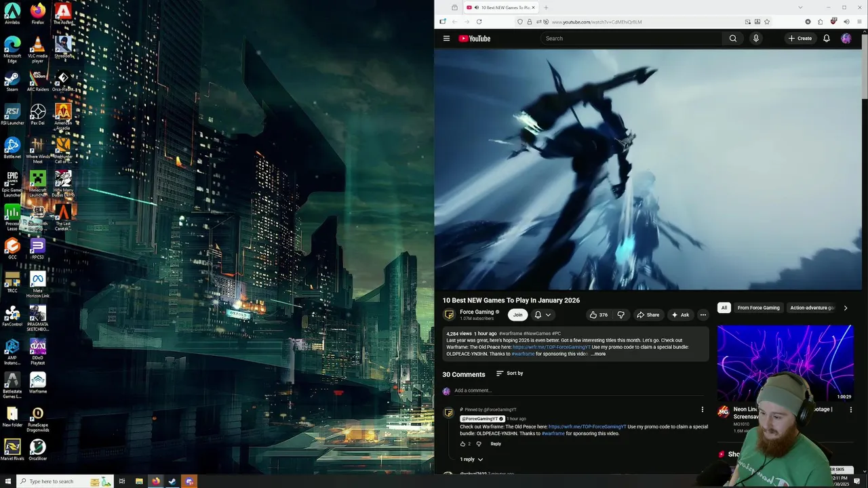Open Sort by comments menu
Viewport: 868px width, 488px height.
[x=510, y=373]
